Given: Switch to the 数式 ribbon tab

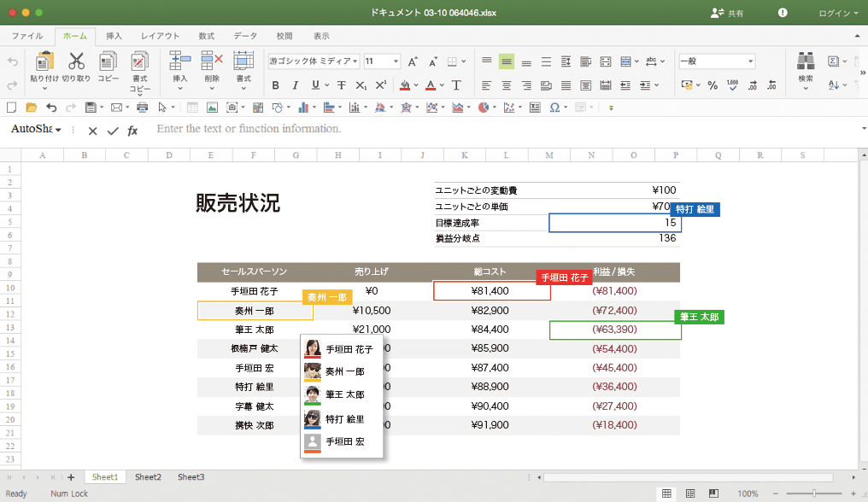Looking at the screenshot, I should 207,36.
